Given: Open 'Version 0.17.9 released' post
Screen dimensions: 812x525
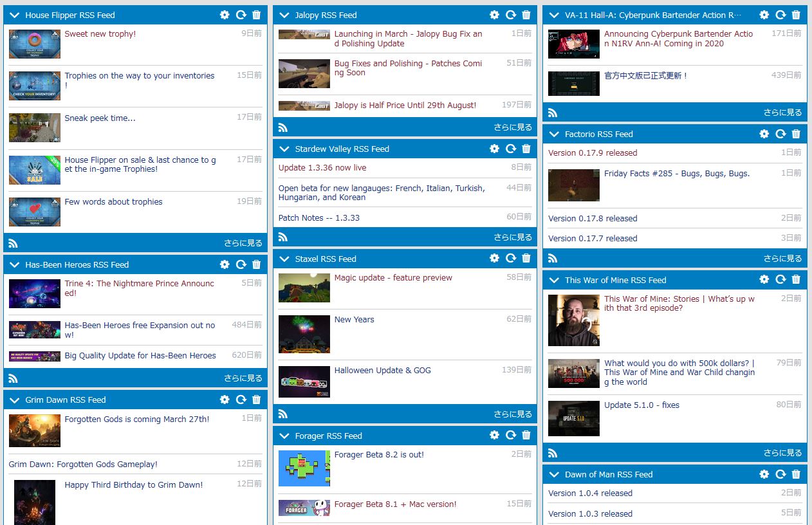Looking at the screenshot, I should click(x=593, y=153).
